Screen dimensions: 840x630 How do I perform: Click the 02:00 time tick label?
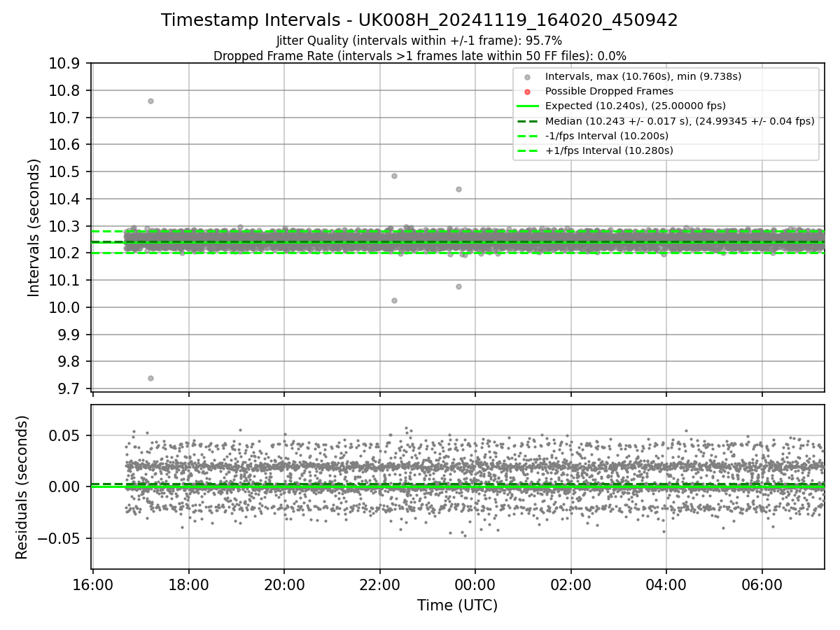coord(570,585)
